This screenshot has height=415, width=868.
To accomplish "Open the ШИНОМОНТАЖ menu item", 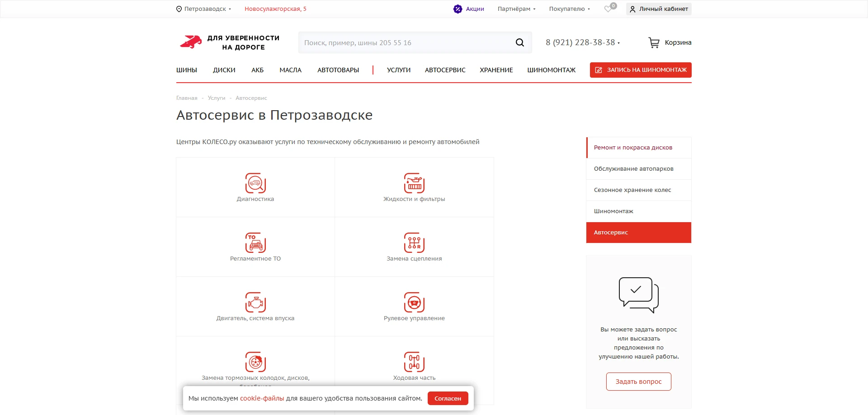I will (x=552, y=70).
